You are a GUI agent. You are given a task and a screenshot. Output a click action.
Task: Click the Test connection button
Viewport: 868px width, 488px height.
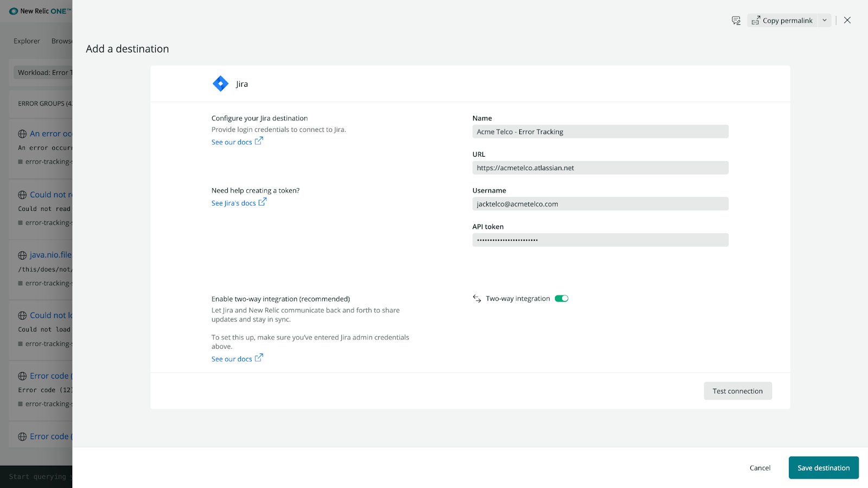[x=738, y=390]
